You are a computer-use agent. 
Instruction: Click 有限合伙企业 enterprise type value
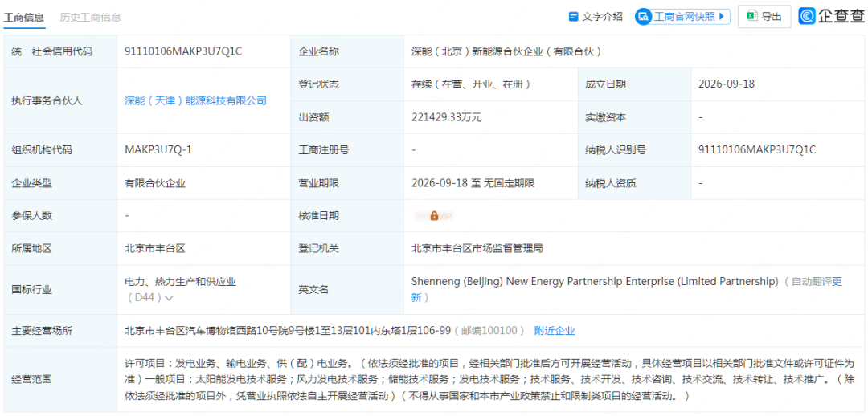156,183
